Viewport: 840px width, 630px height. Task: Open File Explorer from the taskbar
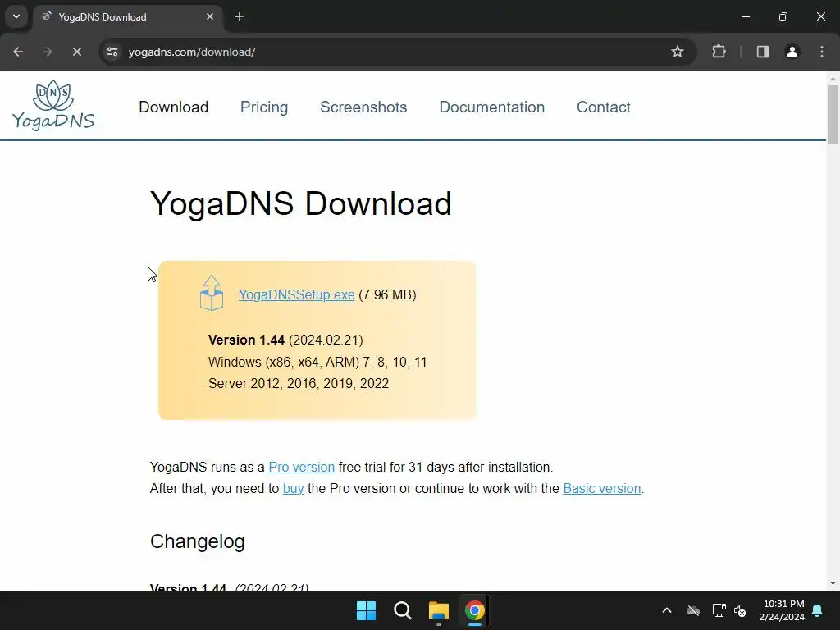coord(438,610)
